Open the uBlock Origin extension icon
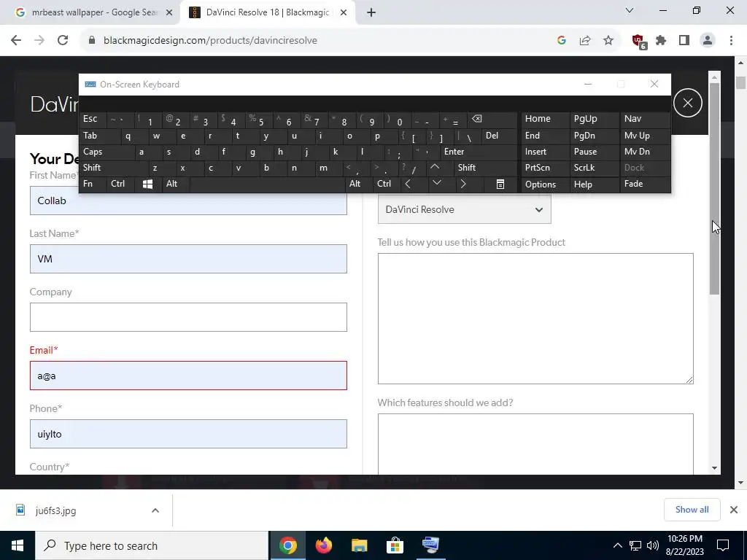747x560 pixels. pos(638,41)
